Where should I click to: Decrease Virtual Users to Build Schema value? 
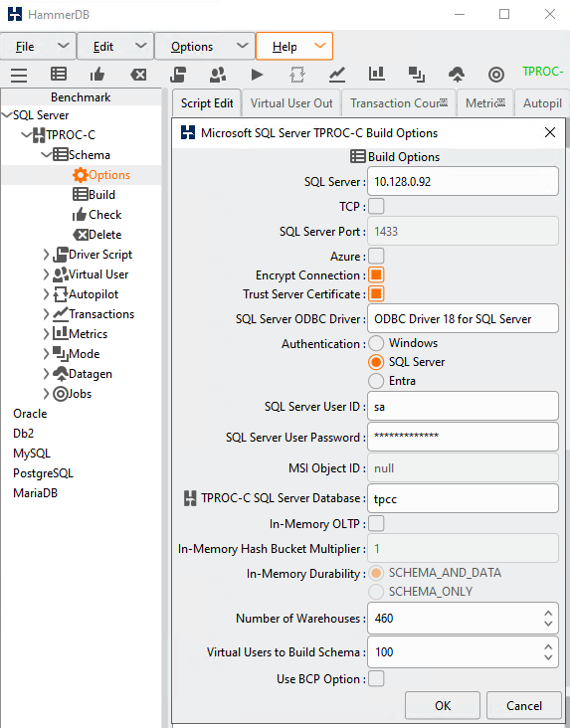click(548, 657)
